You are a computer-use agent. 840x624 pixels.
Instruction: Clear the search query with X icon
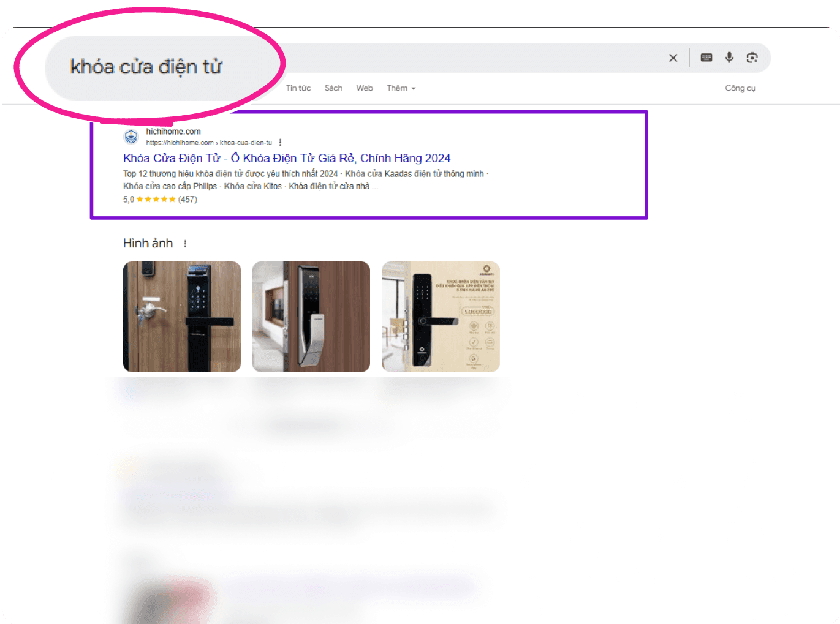673,58
